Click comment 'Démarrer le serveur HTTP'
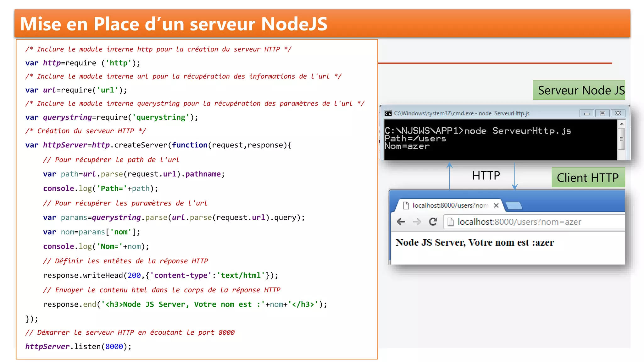Viewport: 644px width, 362px height. (x=130, y=332)
